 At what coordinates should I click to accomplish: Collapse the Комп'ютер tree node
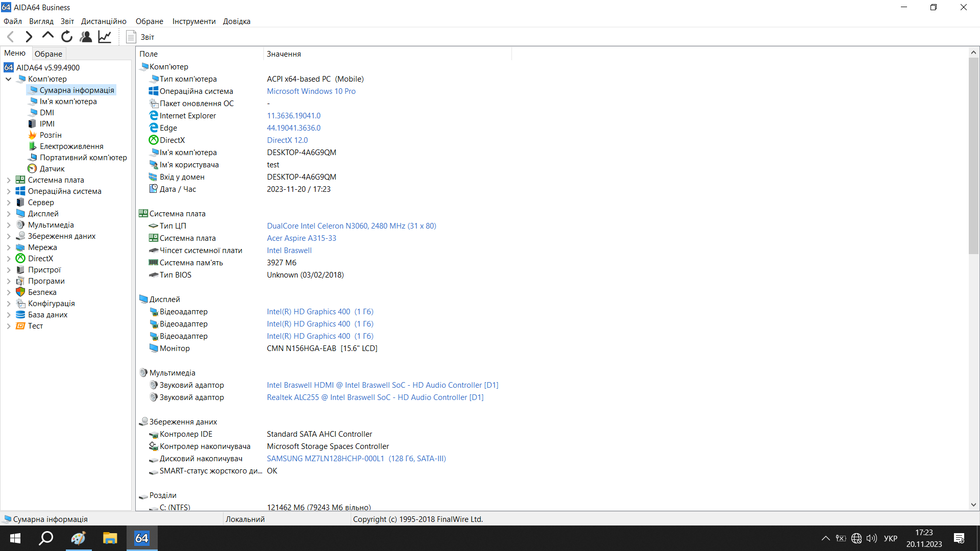click(x=9, y=79)
